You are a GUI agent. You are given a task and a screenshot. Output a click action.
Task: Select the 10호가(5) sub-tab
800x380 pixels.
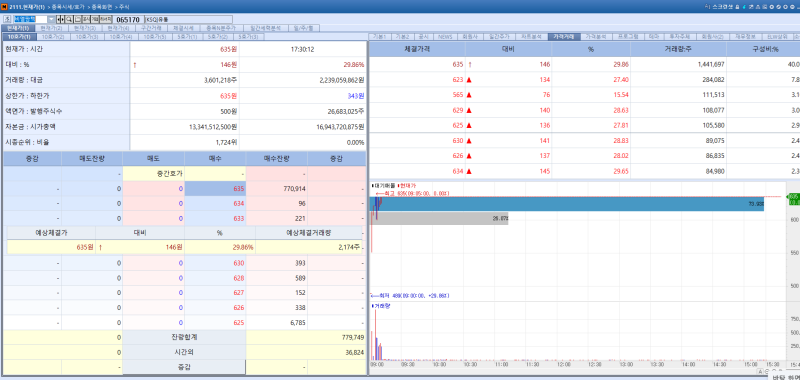(155, 37)
